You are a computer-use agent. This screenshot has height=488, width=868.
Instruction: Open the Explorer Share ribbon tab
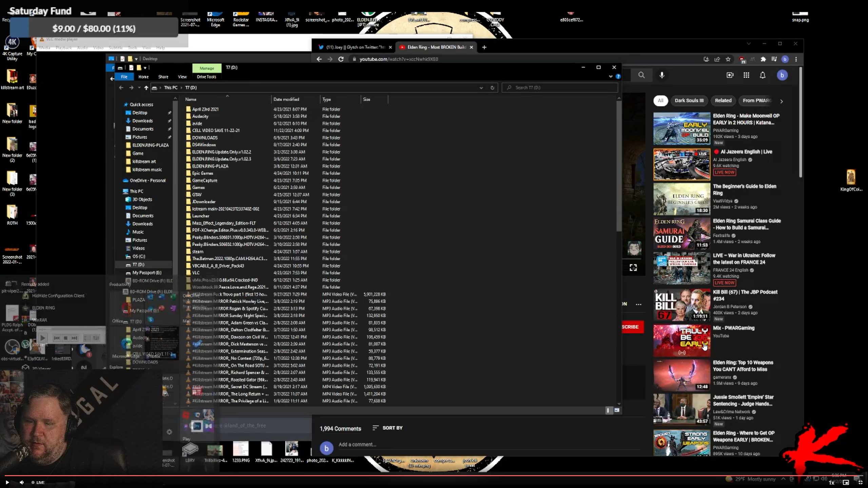coord(163,77)
